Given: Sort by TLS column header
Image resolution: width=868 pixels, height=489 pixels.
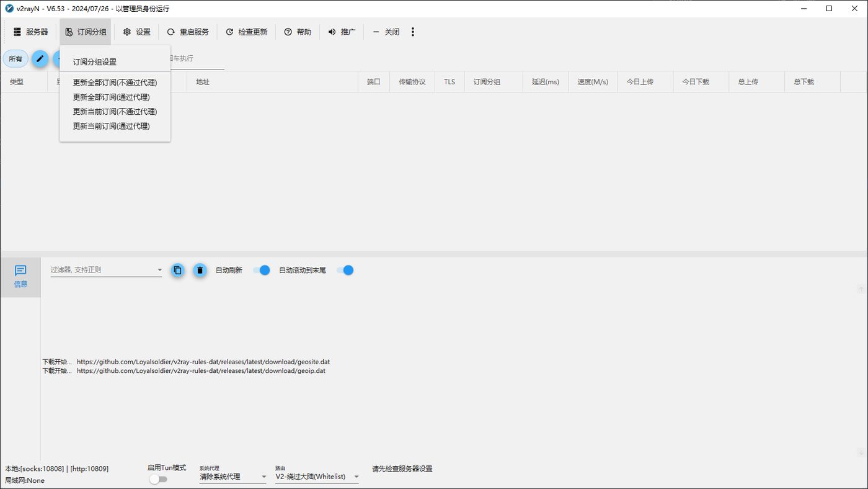Looking at the screenshot, I should (x=449, y=82).
